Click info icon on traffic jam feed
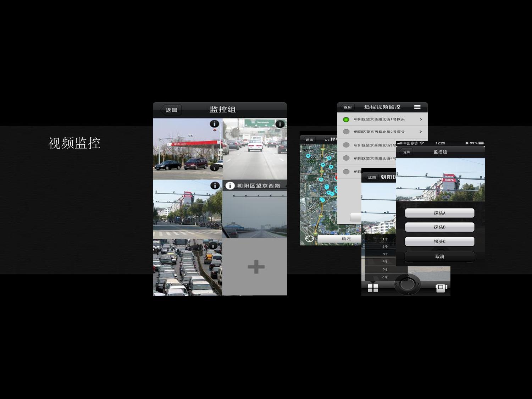Viewport: 532px width, 399px height. 213,245
